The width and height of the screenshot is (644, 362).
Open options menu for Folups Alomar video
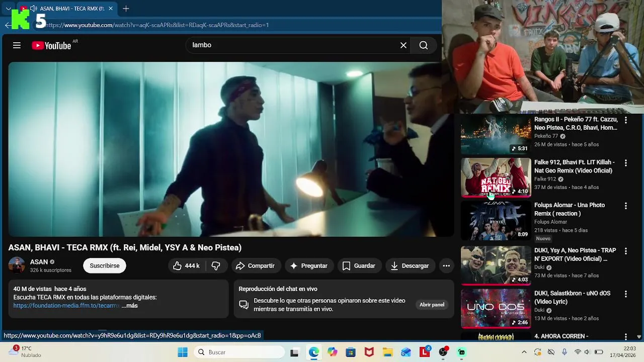[626, 206]
